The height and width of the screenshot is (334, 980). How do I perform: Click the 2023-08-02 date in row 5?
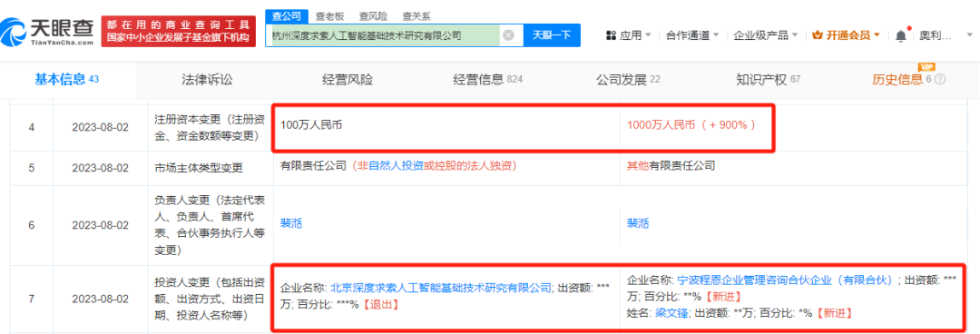100,167
